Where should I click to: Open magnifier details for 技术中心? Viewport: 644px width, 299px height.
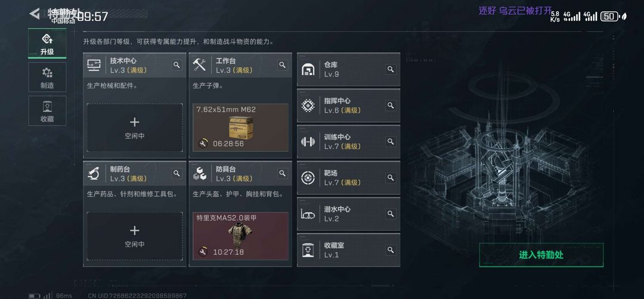tap(177, 65)
